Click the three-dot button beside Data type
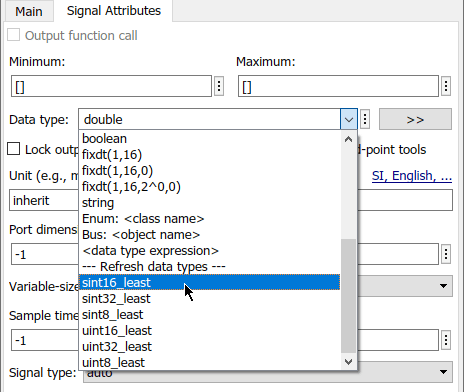The width and height of the screenshot is (464, 392). point(365,119)
